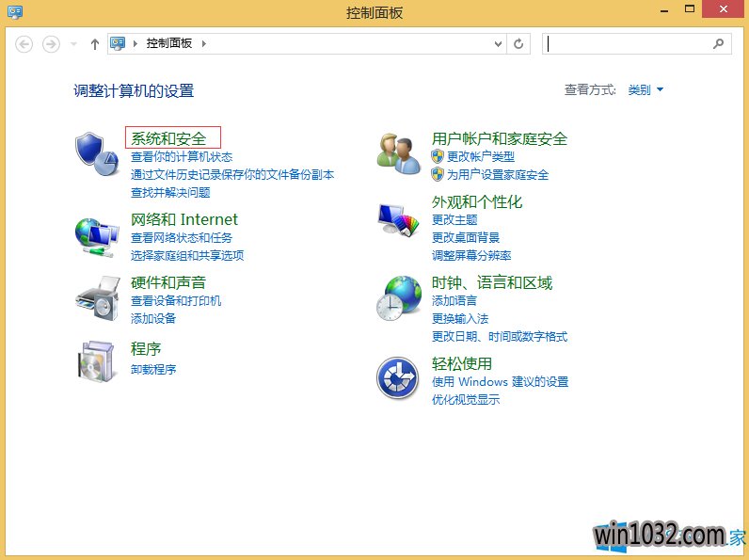Expand the address bar history dropdown arrow
Screen dimensions: 749x560
(499, 43)
